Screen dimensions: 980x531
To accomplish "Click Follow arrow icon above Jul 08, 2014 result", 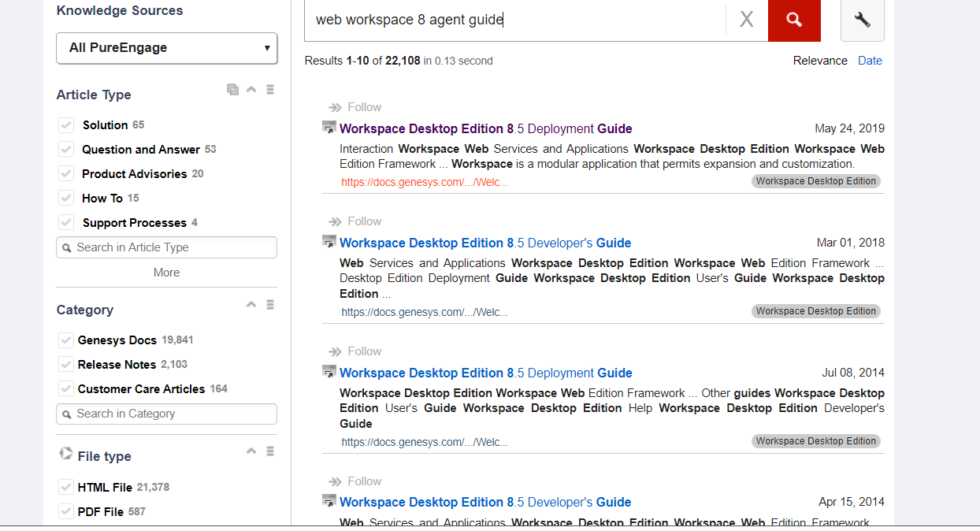I will click(335, 351).
